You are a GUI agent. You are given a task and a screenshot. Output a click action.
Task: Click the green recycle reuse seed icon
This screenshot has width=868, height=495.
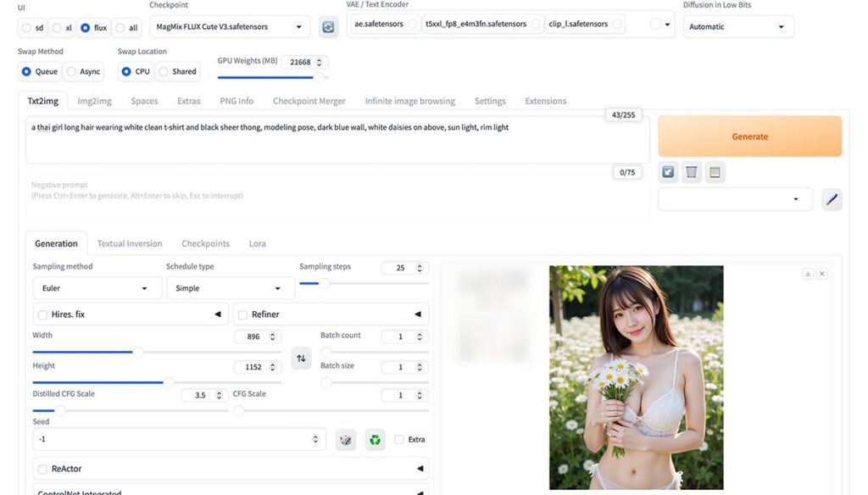pyautogui.click(x=375, y=440)
